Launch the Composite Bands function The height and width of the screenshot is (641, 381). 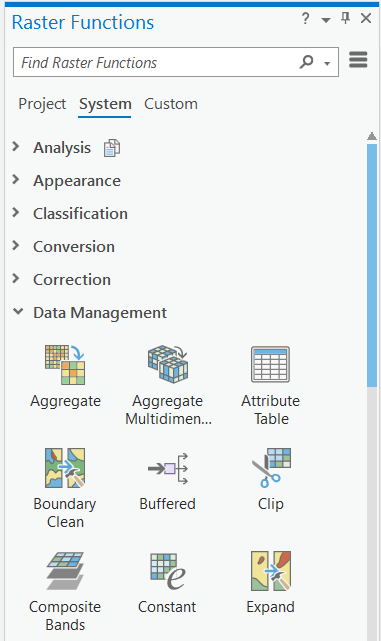[x=65, y=571]
